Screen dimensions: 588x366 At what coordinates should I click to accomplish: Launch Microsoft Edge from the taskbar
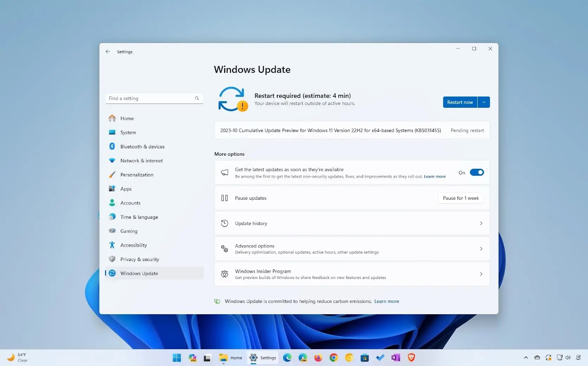click(x=287, y=358)
